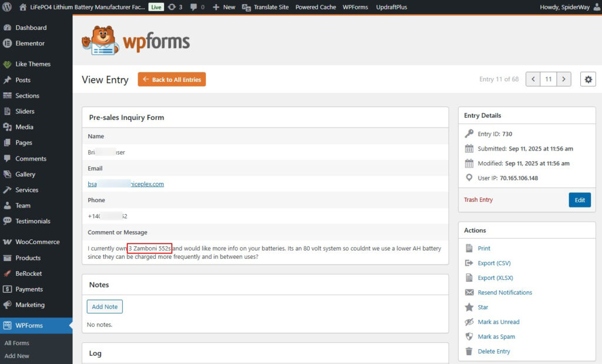The width and height of the screenshot is (602, 364).
Task: Click the blue Edit button
Action: (580, 200)
